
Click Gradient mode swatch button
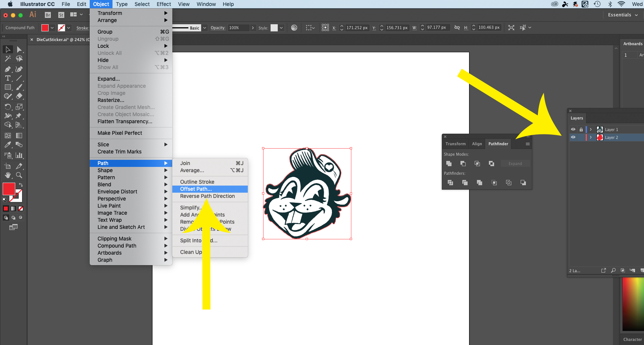click(x=13, y=208)
